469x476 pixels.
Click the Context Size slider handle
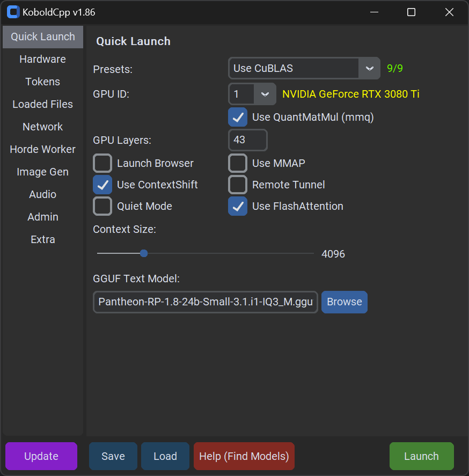coord(144,253)
